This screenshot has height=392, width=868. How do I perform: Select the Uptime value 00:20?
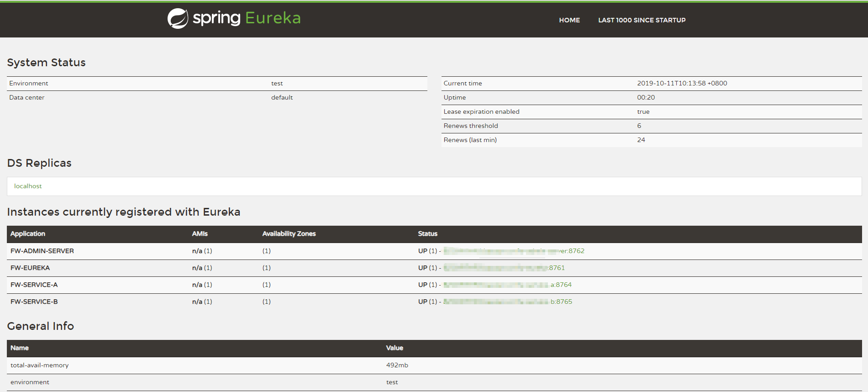tap(646, 97)
